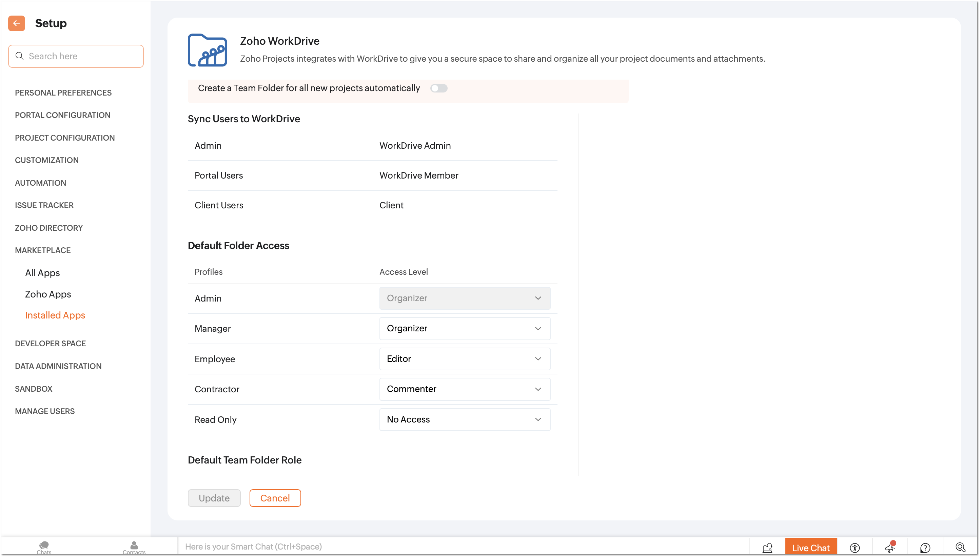Click the help question mark icon

click(925, 548)
